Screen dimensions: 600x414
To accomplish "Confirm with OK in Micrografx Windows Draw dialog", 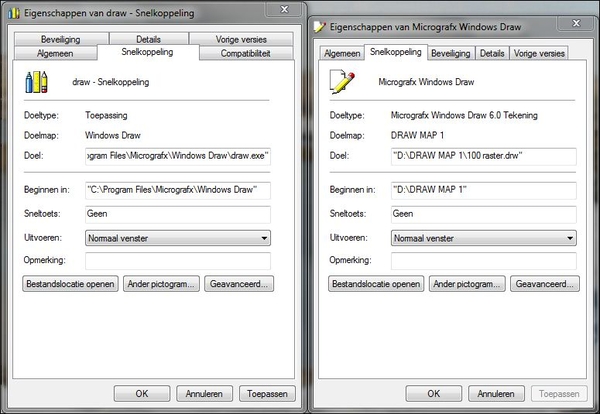I will 434,394.
